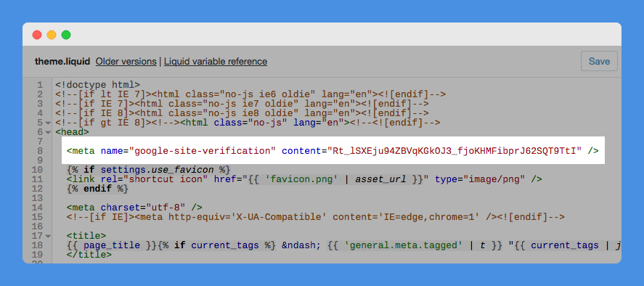Click the verification content string value
The image size is (644, 286).
pos(455,151)
